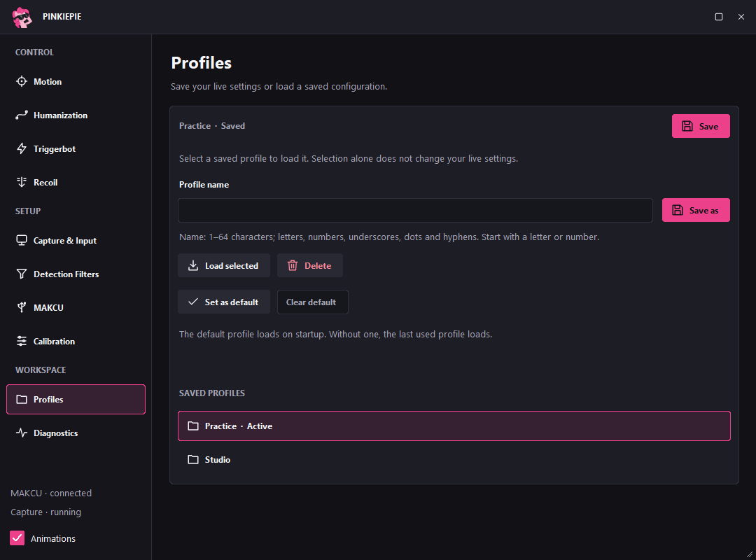Open the Capture & Input label
The height and width of the screenshot is (560, 756).
(65, 240)
